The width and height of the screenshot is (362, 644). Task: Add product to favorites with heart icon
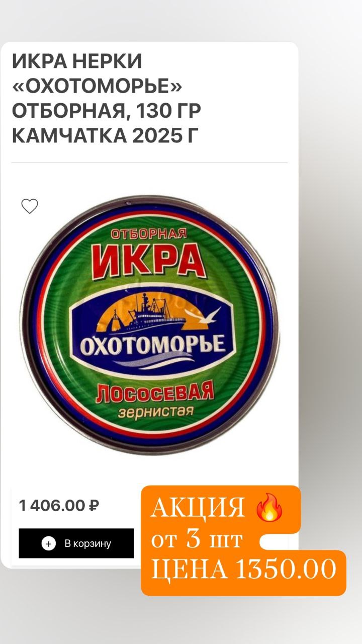(x=30, y=206)
